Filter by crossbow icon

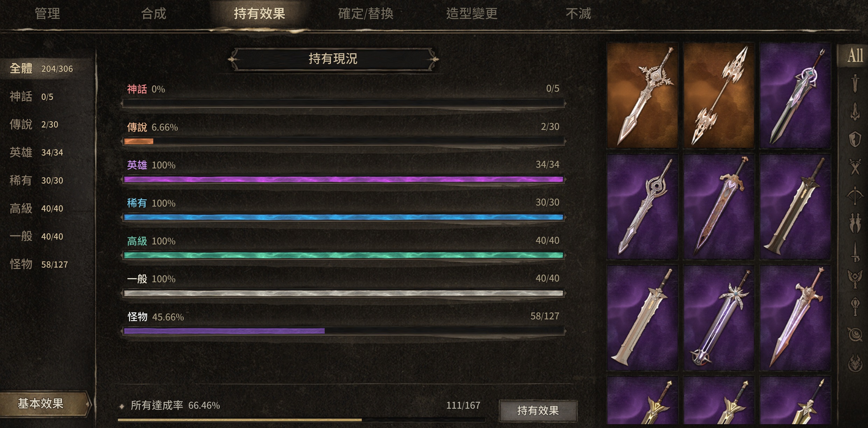click(x=855, y=195)
